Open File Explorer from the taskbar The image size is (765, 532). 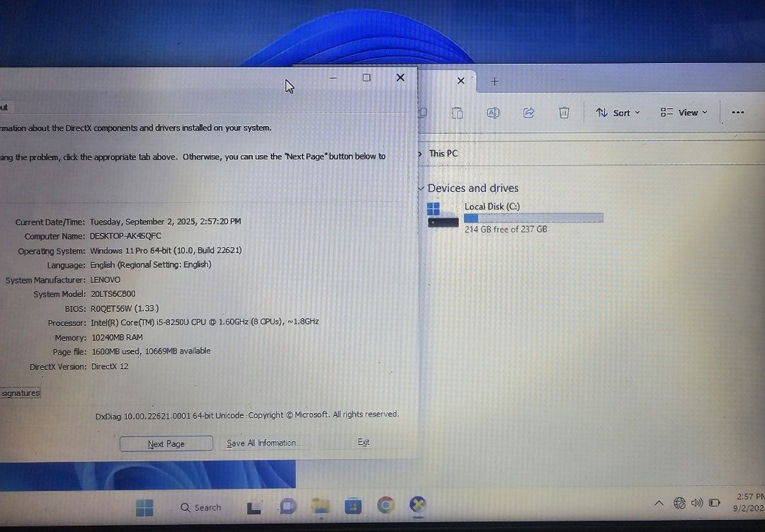pyautogui.click(x=321, y=506)
